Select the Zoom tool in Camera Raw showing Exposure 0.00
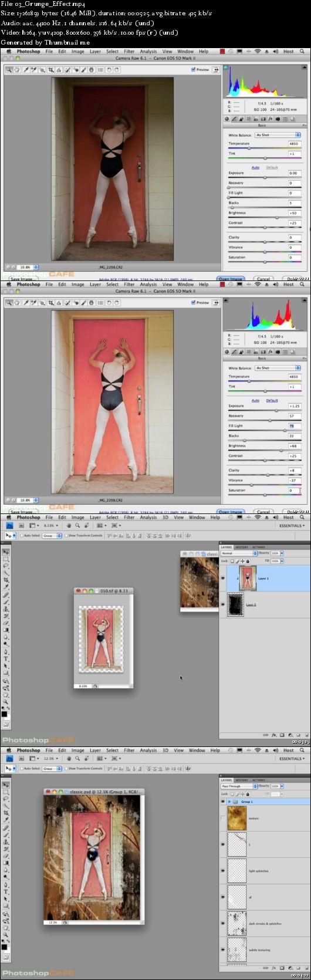This screenshot has height=980, width=311. pyautogui.click(x=9, y=70)
